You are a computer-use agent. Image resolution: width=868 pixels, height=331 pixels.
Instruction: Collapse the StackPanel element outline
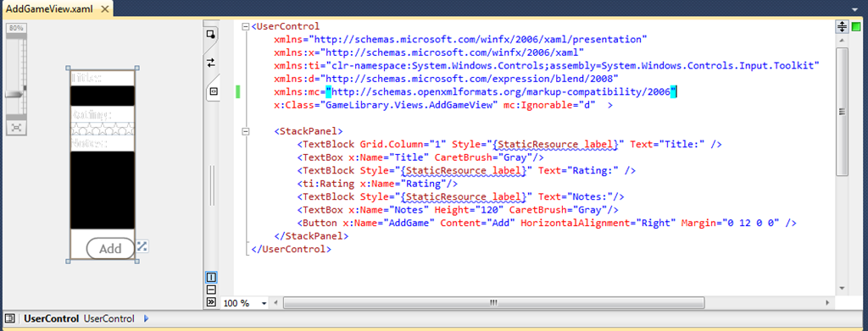[245, 131]
